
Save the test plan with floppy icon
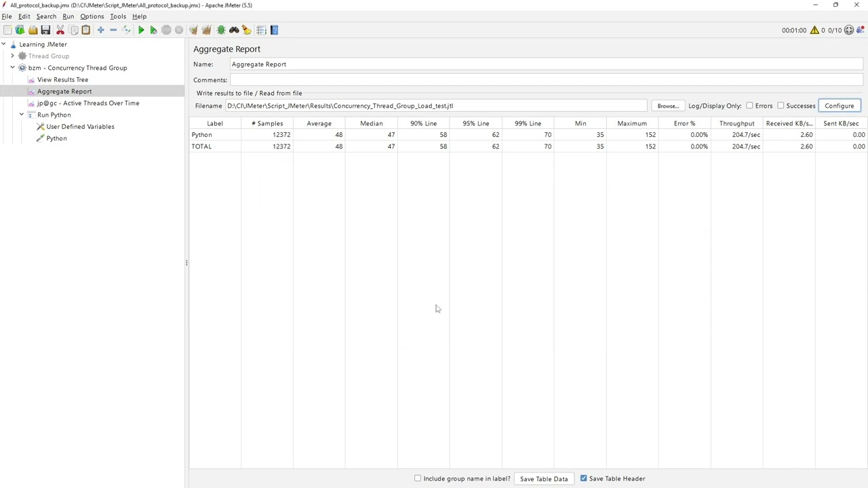(45, 30)
